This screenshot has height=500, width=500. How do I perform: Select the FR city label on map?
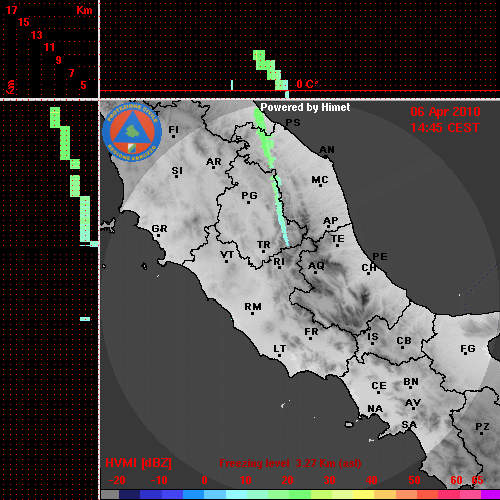pyautogui.click(x=311, y=332)
